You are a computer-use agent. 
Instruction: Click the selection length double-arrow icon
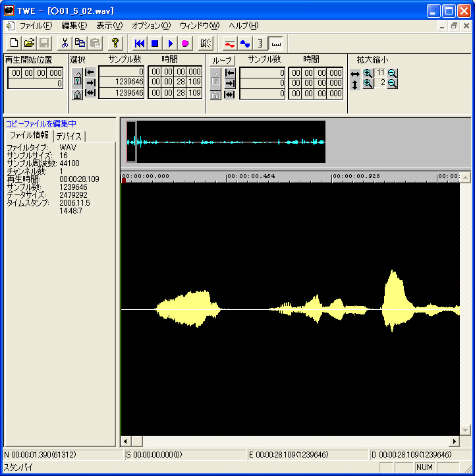pos(90,92)
